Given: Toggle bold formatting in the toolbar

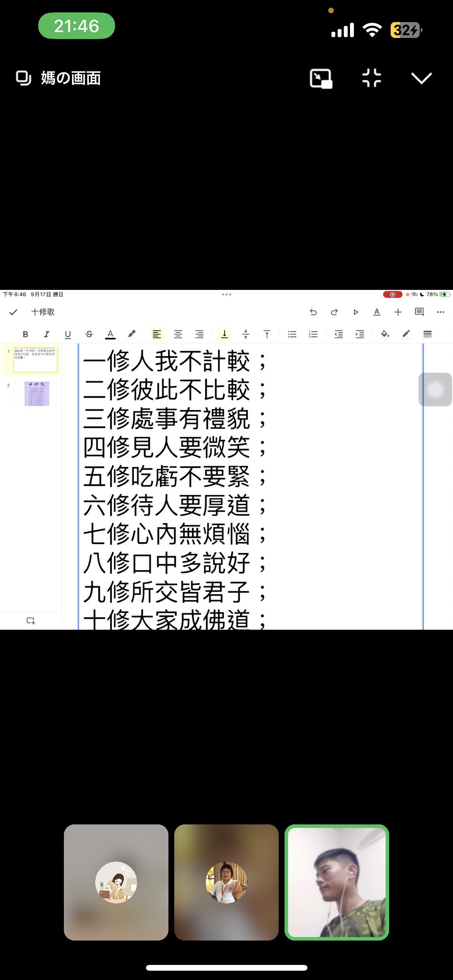Looking at the screenshot, I should point(26,334).
